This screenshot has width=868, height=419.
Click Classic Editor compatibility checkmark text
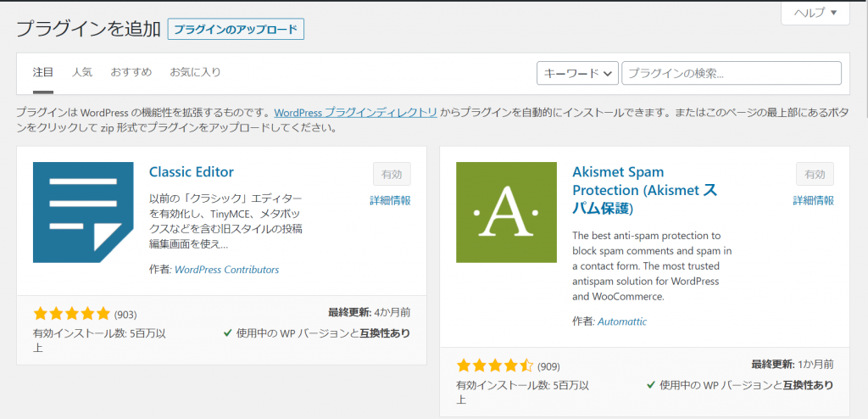coord(317,333)
